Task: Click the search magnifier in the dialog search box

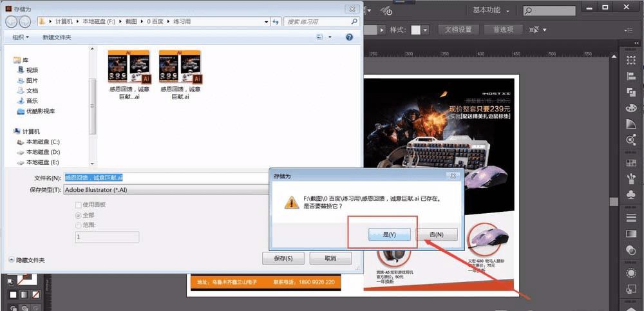Action: pyautogui.click(x=354, y=21)
